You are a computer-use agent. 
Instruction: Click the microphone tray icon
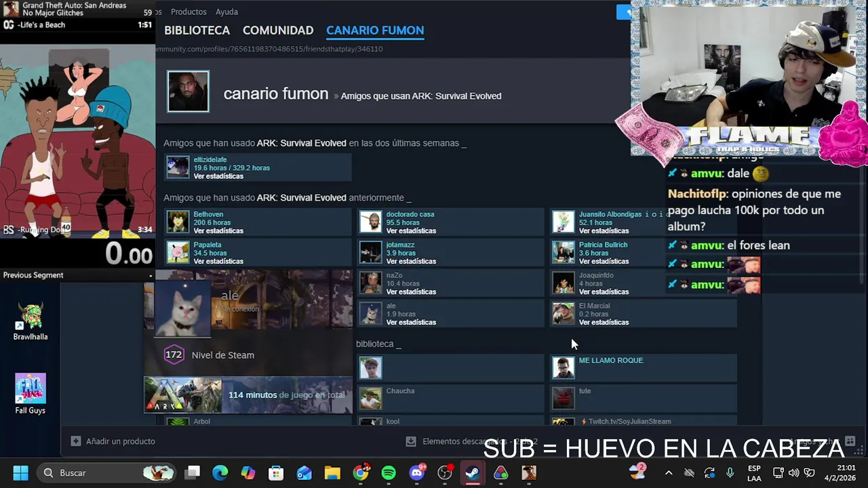click(730, 472)
